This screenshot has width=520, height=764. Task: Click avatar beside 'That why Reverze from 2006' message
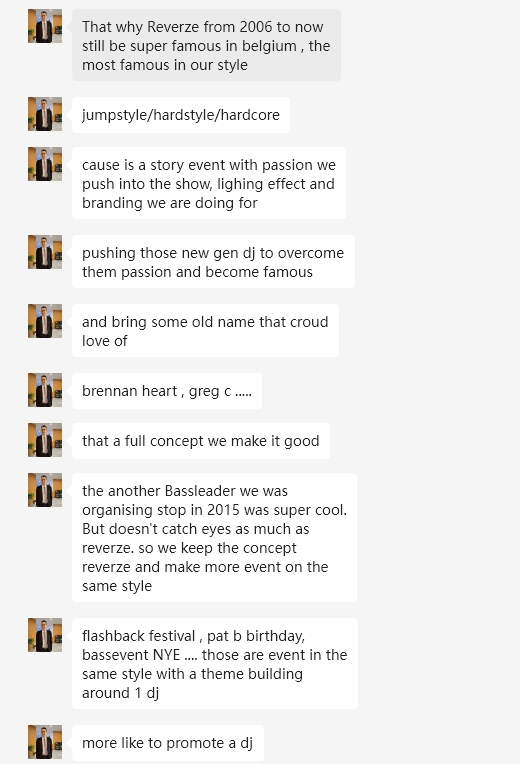point(45,26)
